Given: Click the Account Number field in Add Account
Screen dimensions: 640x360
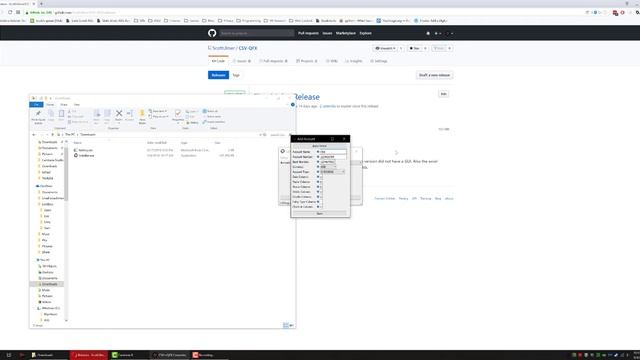Looking at the screenshot, I should click(x=333, y=157).
